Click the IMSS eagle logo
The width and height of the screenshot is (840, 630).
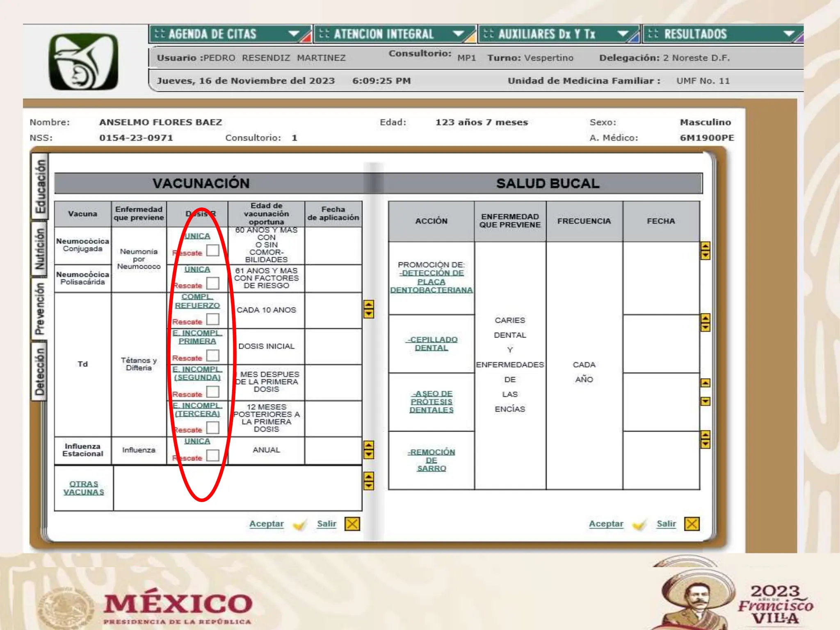tap(84, 62)
